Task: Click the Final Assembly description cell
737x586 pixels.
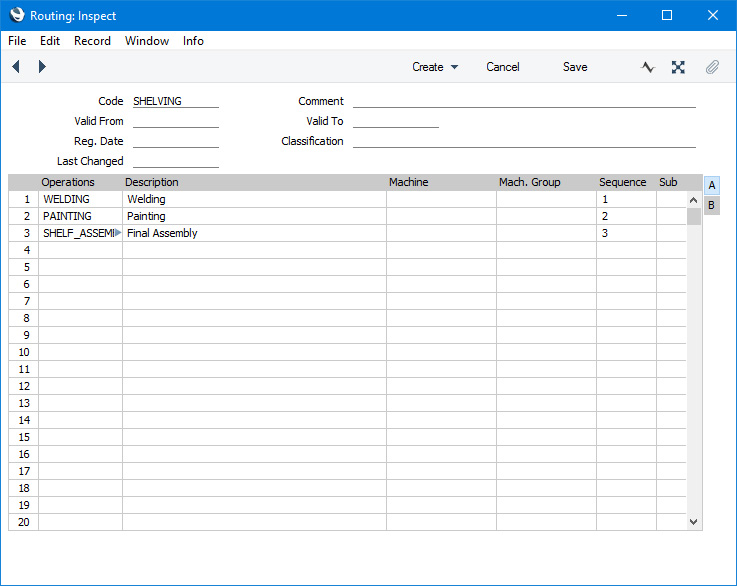Action: pyautogui.click(x=254, y=233)
